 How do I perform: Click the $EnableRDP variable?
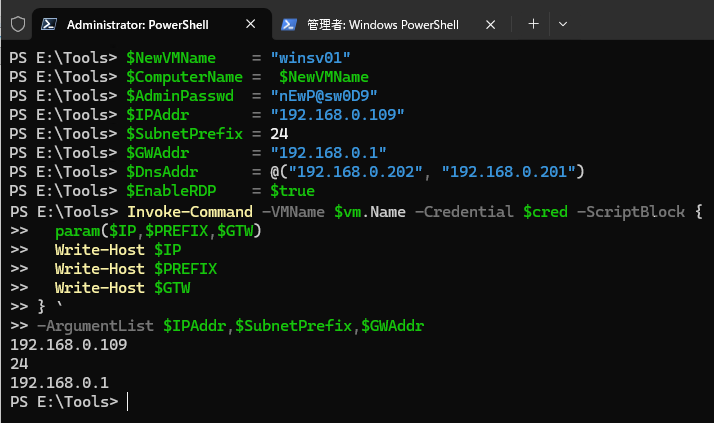171,191
